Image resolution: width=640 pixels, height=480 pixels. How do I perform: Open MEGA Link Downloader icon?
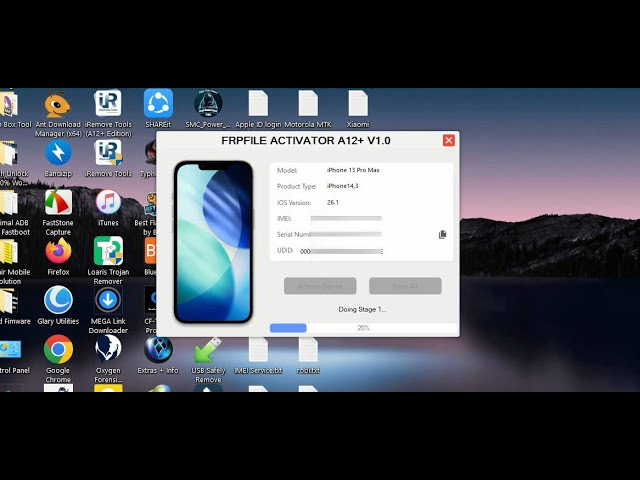pyautogui.click(x=108, y=300)
